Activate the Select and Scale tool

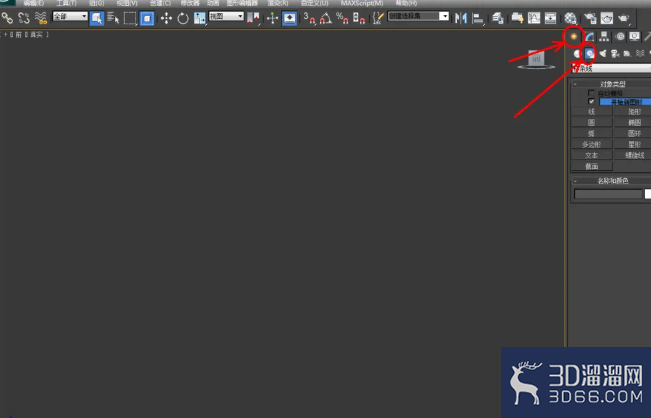(x=200, y=18)
